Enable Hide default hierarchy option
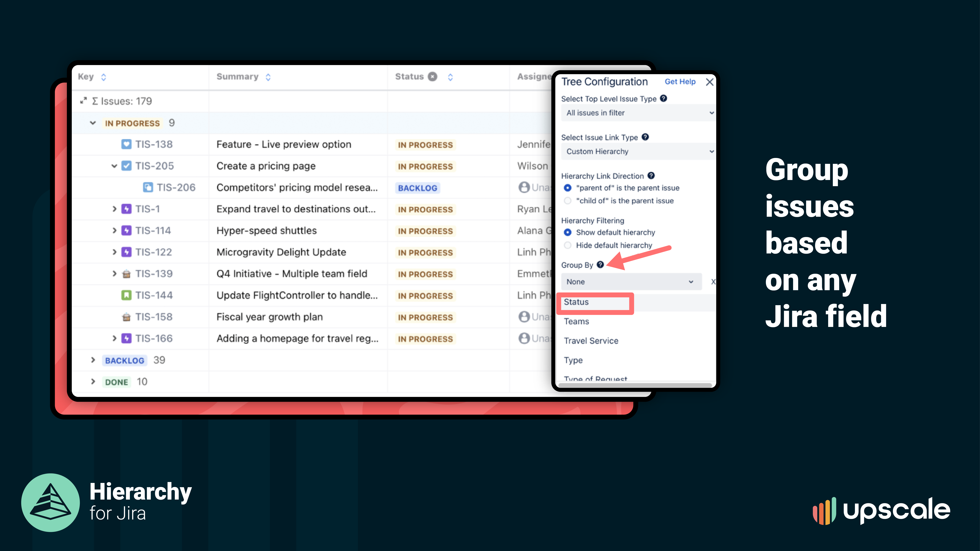Image resolution: width=980 pixels, height=551 pixels. pos(568,245)
